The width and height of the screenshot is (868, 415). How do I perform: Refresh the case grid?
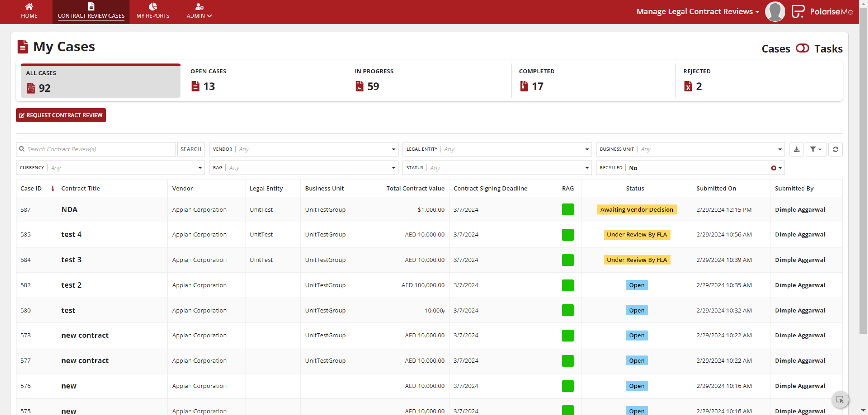835,149
